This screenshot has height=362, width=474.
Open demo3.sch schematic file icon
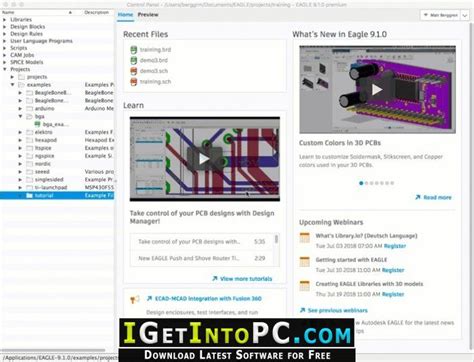(x=134, y=71)
